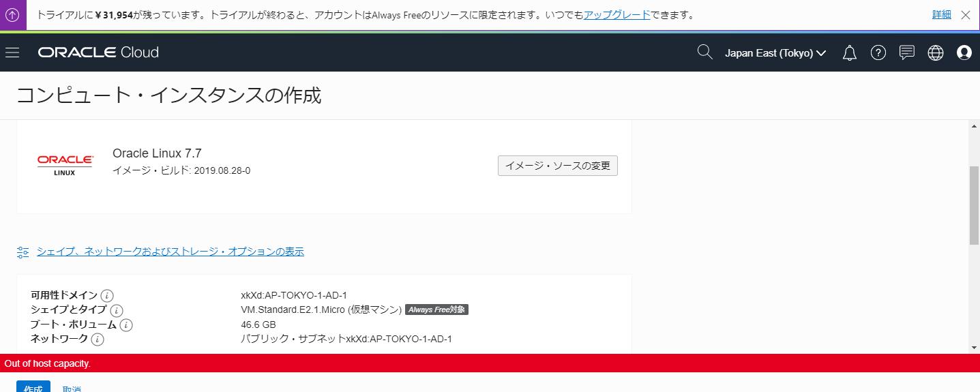Click the イメージ・ソースの変更 button
The width and height of the screenshot is (980, 392).
point(558,166)
